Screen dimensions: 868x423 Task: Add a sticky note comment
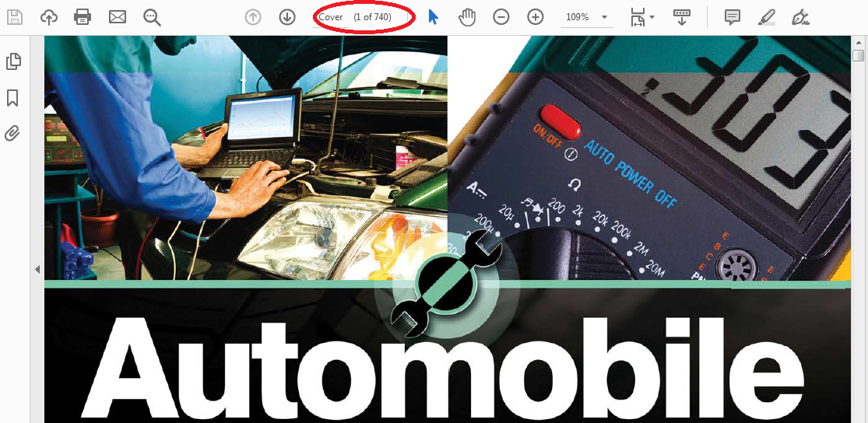[x=733, y=17]
